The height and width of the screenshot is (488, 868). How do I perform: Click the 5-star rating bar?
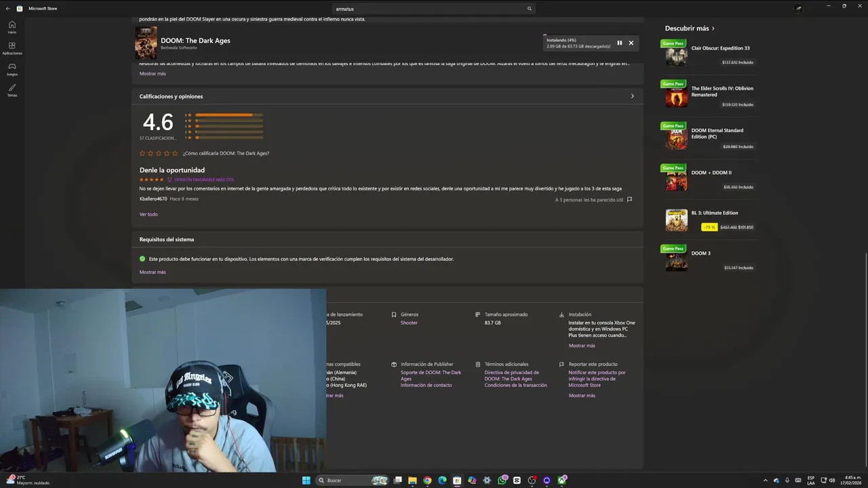[229, 115]
